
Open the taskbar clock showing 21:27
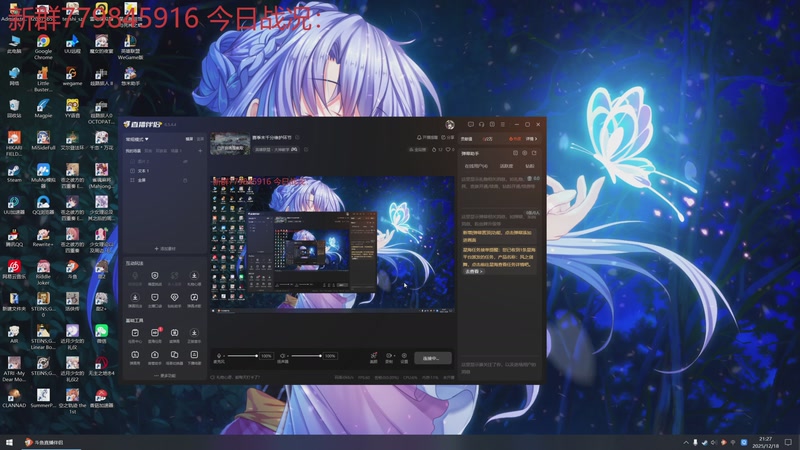(765, 442)
